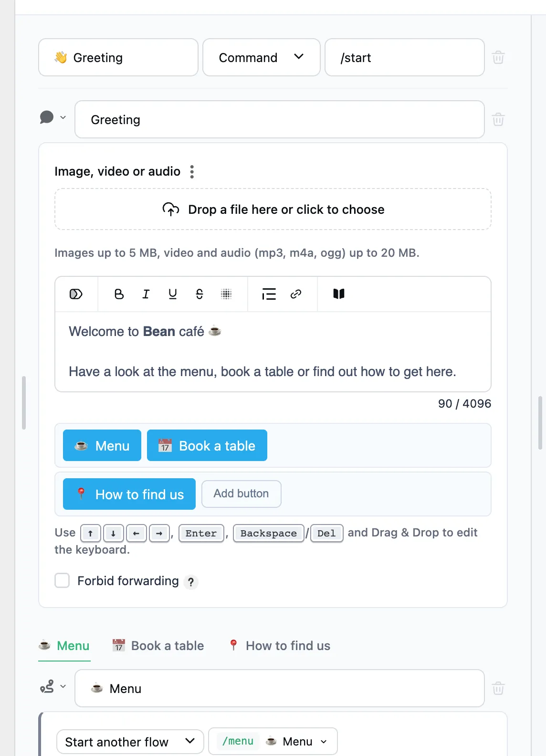This screenshot has width=546, height=756.
Task: Switch to the Book a table tab
Action: (158, 646)
